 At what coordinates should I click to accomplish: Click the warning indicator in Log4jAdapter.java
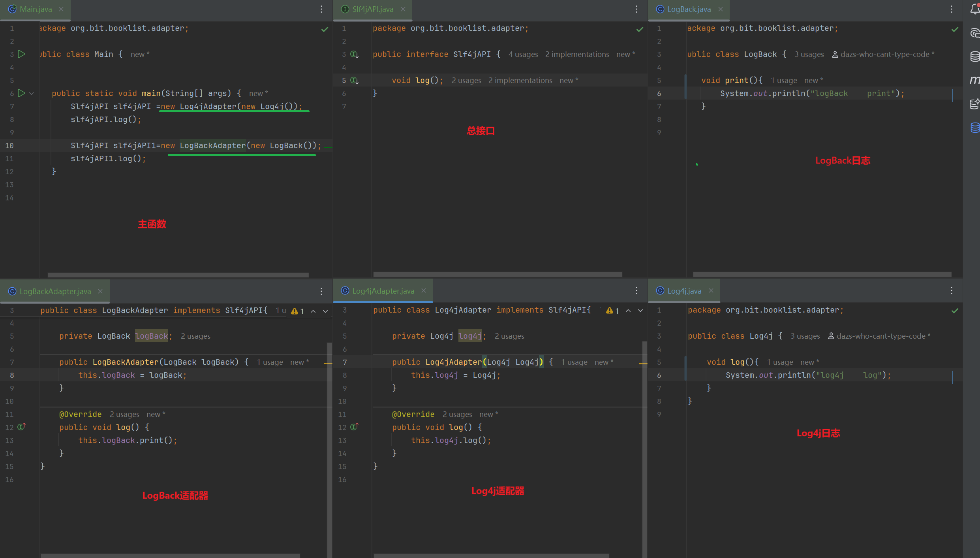point(613,311)
